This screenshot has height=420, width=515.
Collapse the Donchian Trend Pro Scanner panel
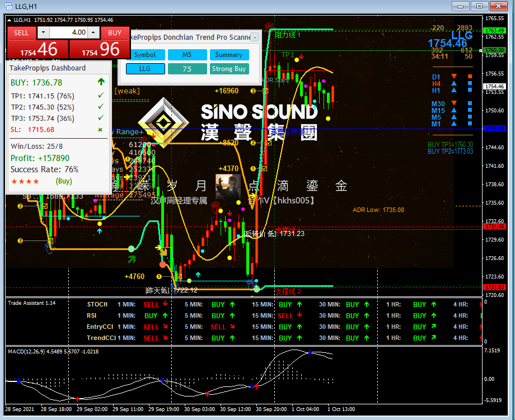(x=255, y=37)
